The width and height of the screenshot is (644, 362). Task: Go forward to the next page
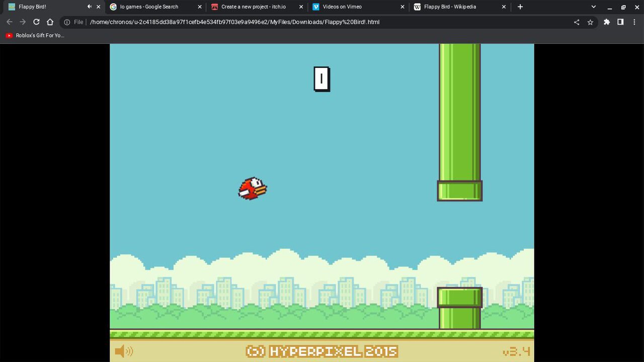23,22
